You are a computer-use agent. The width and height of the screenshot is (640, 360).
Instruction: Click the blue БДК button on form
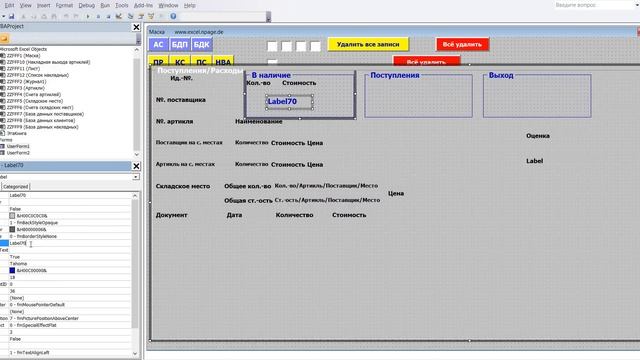click(201, 44)
